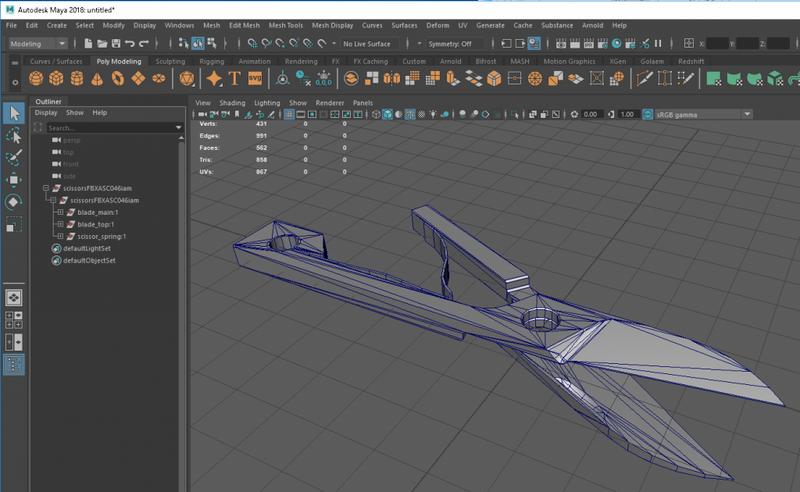The width and height of the screenshot is (800, 492).
Task: Click the X coordinate input field
Action: click(x=717, y=44)
